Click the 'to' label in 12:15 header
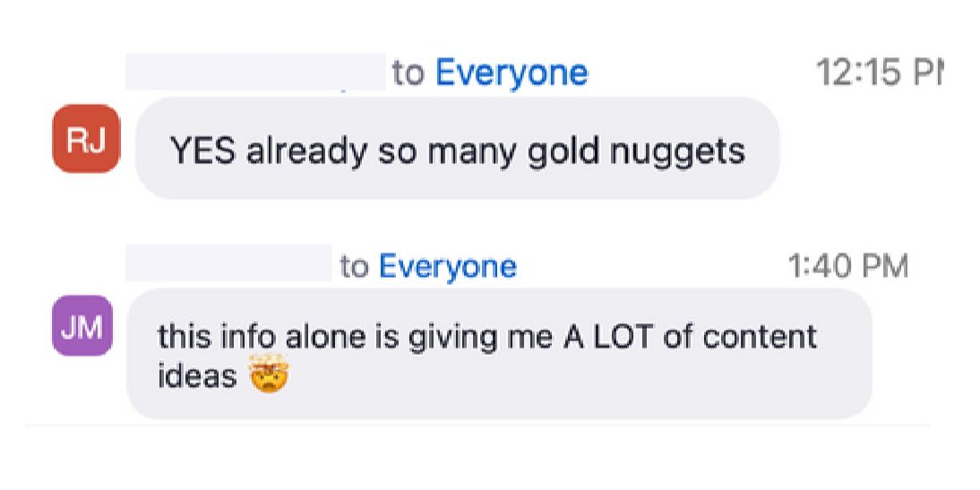This screenshot has width=980, height=490. 408,74
